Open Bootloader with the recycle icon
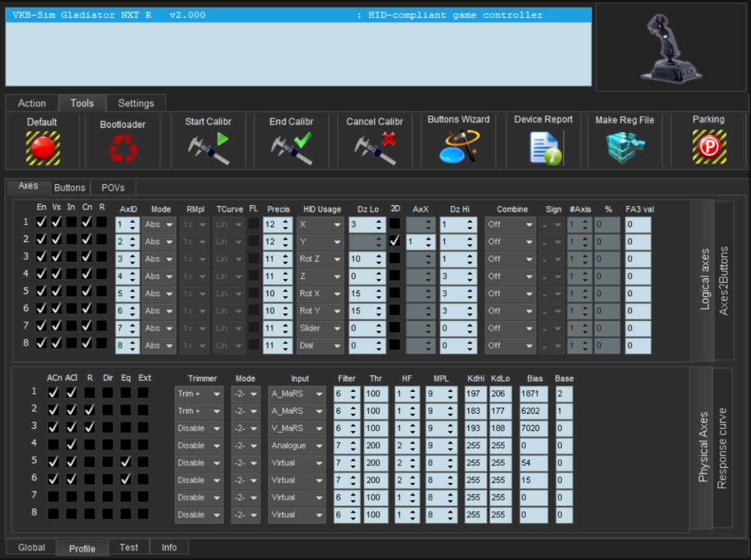751x560 pixels. (x=123, y=149)
